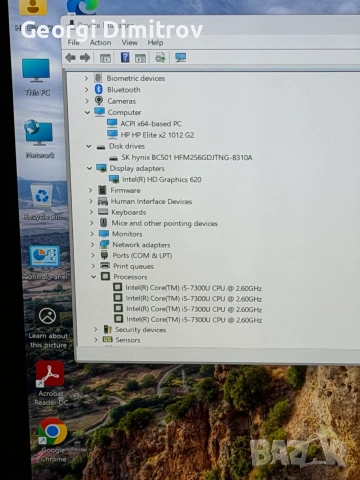
Task: Open the File menu
Action: 73,42
